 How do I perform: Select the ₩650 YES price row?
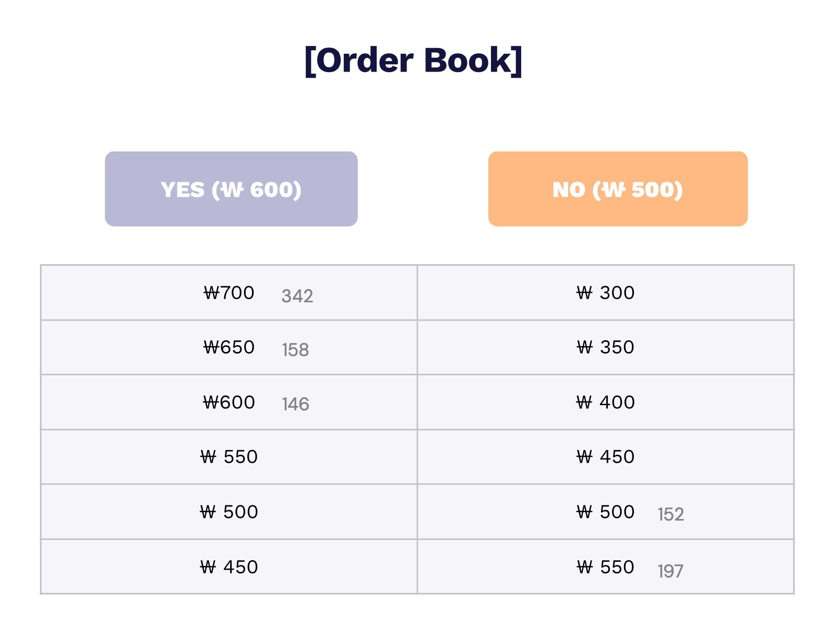(x=229, y=347)
